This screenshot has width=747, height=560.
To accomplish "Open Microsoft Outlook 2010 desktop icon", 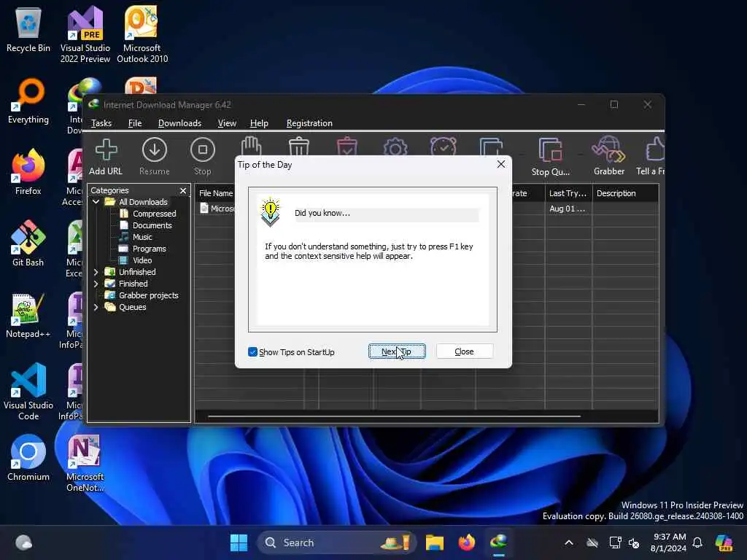I will coord(142,34).
